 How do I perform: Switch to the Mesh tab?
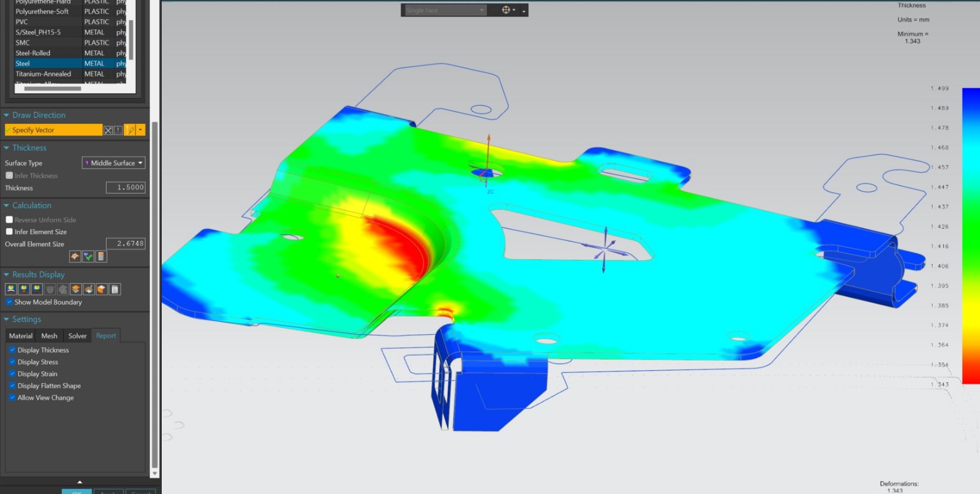(x=49, y=336)
